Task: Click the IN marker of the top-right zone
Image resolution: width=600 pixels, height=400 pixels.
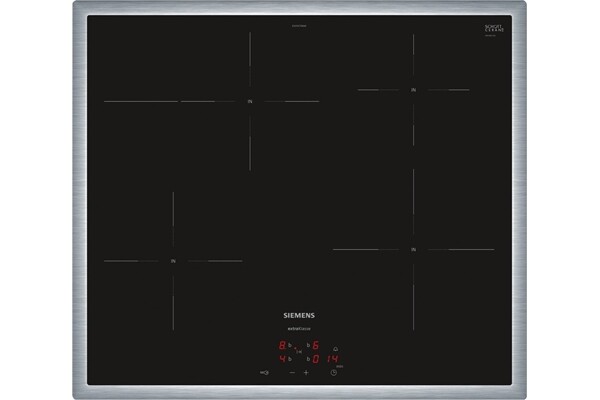Action: (x=413, y=90)
